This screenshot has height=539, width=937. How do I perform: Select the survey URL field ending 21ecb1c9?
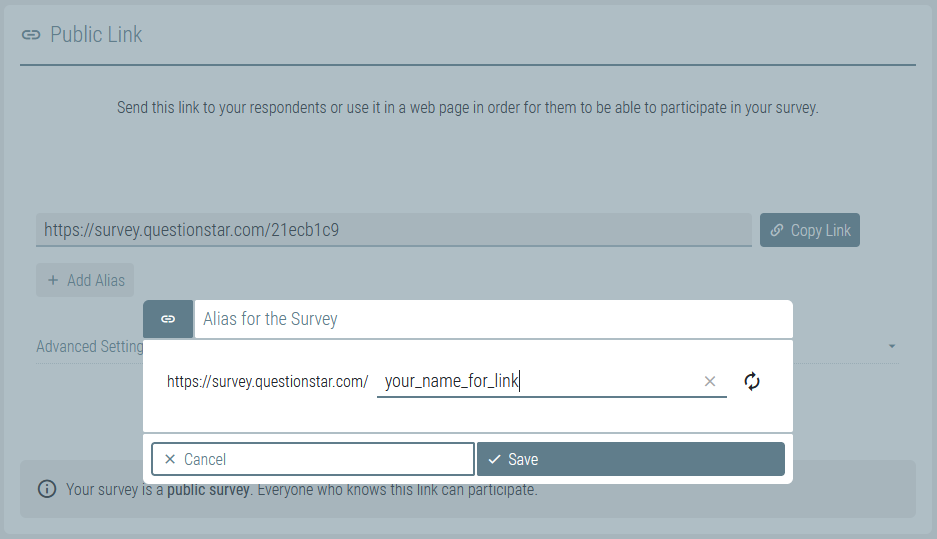(x=394, y=230)
